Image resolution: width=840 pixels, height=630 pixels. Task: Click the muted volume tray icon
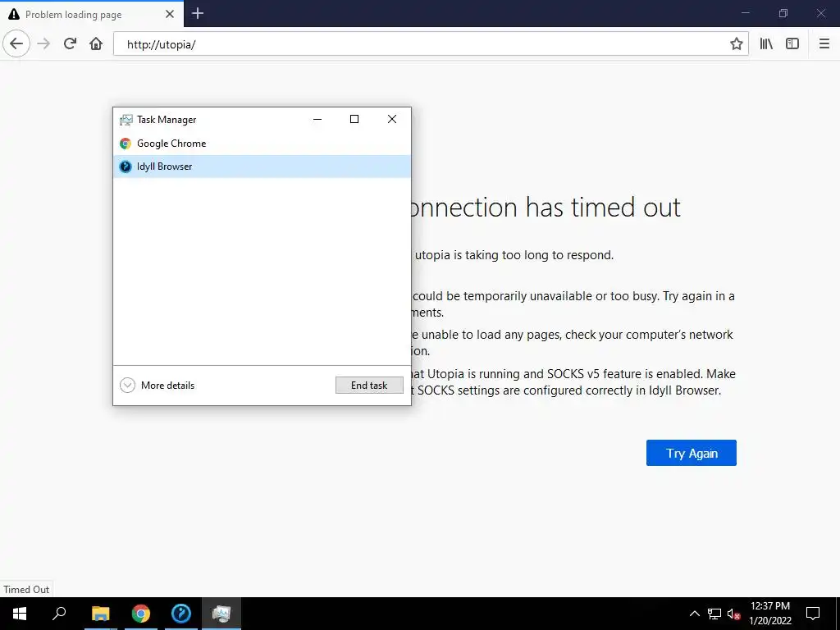(733, 614)
